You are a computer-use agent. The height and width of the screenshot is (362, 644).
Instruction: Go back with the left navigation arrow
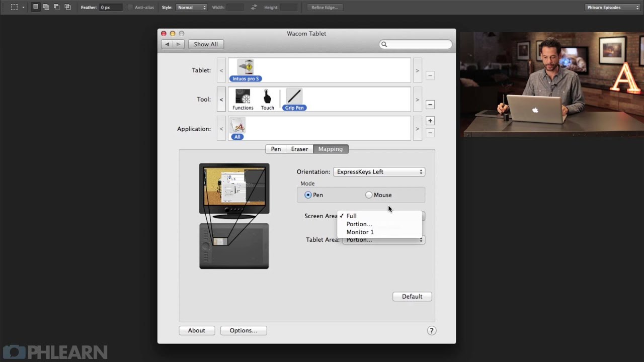pyautogui.click(x=168, y=44)
